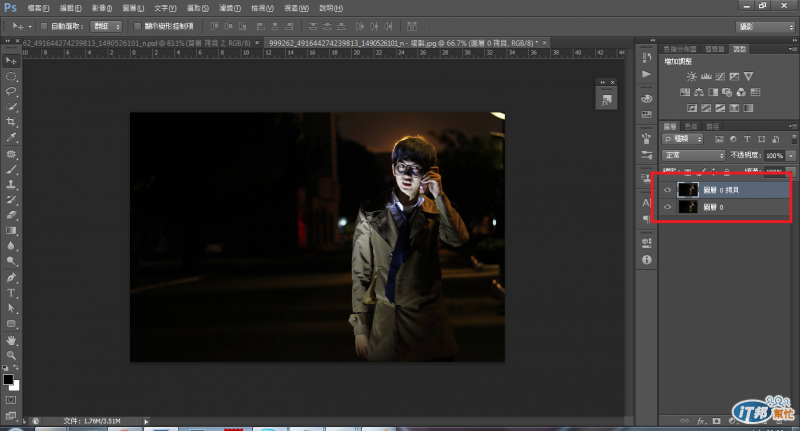Open the Adjustments panel flyout menu

tap(792, 49)
